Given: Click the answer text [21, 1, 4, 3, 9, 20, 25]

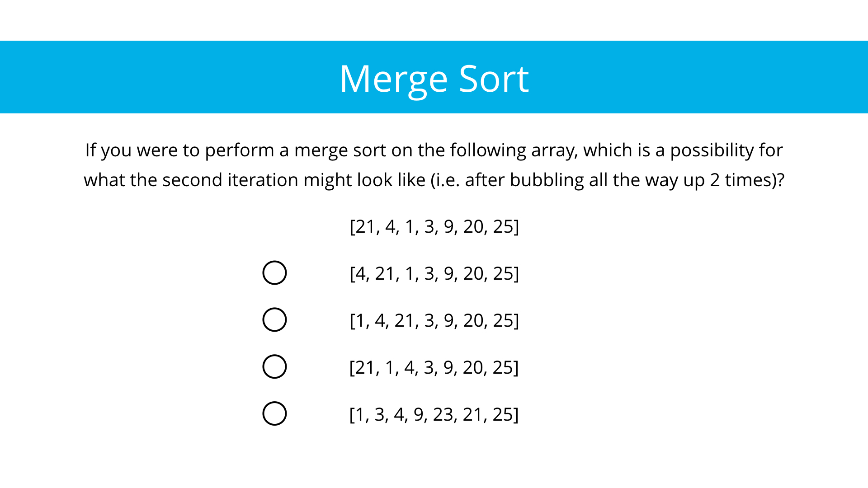Looking at the screenshot, I should [434, 367].
